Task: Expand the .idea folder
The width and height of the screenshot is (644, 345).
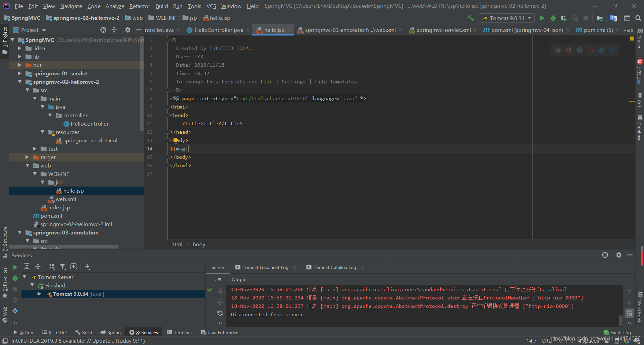Action: (20, 48)
